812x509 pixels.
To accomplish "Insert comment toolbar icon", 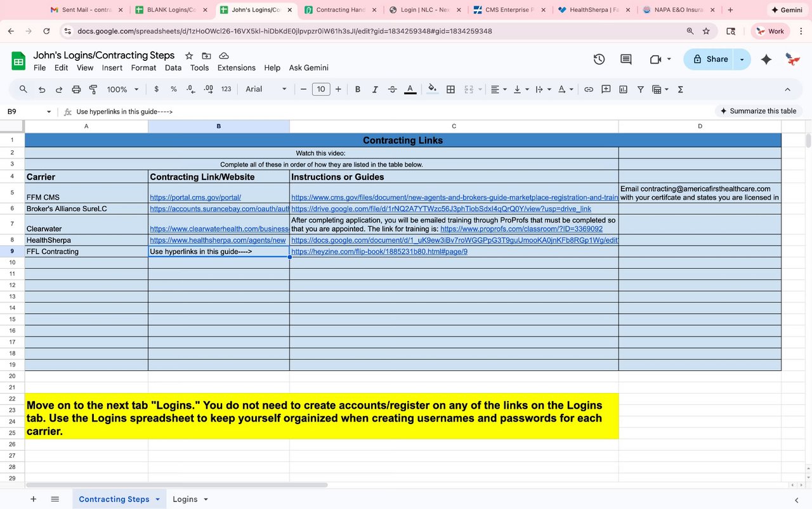I will click(606, 89).
